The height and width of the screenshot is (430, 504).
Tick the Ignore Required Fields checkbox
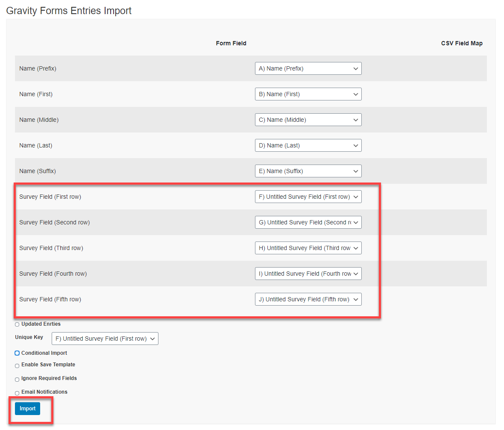17,379
